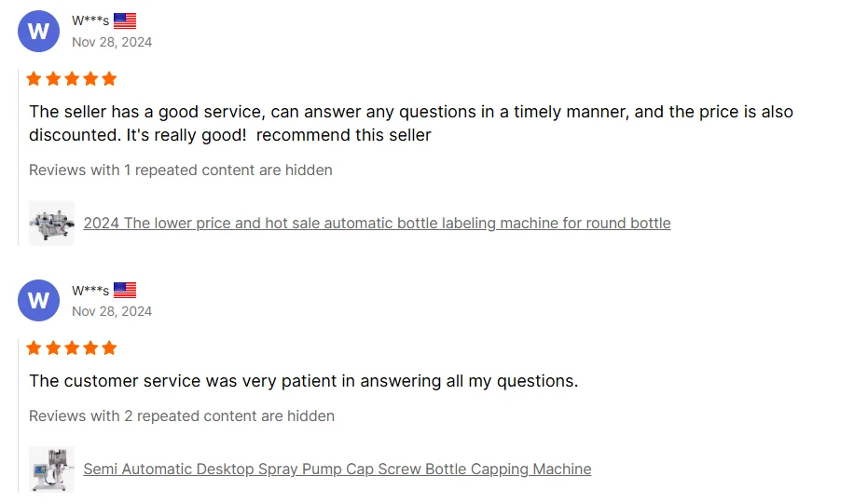The height and width of the screenshot is (504, 868).
Task: Open the Bottle Capping Machine product link
Action: (x=338, y=469)
